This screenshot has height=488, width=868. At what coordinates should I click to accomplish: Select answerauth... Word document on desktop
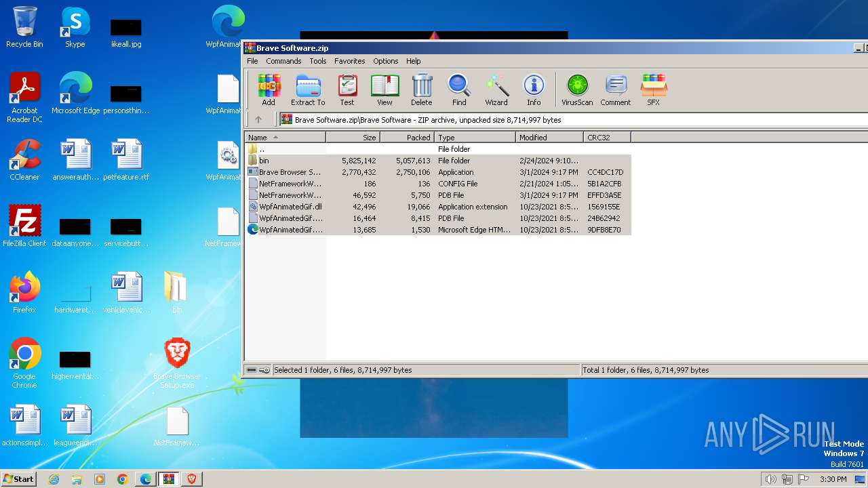(75, 160)
